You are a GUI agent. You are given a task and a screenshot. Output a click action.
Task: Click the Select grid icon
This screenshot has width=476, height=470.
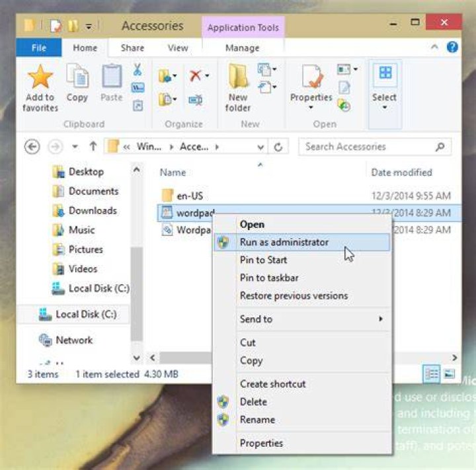[385, 73]
